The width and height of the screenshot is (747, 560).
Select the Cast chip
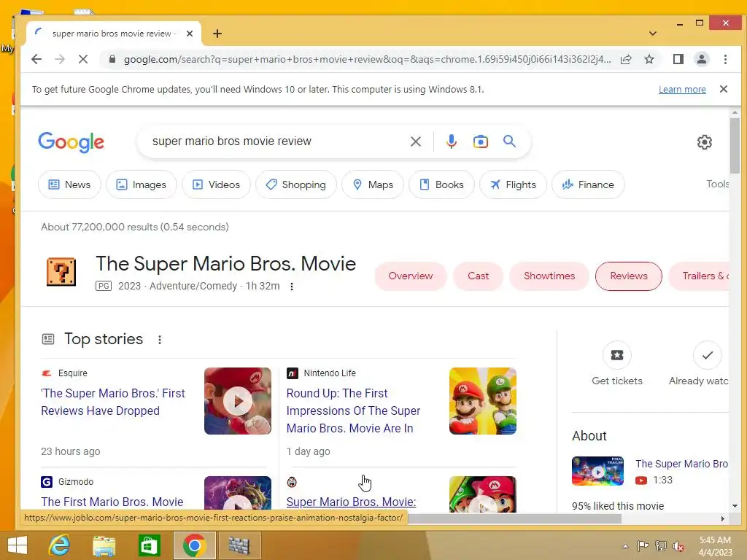478,276
